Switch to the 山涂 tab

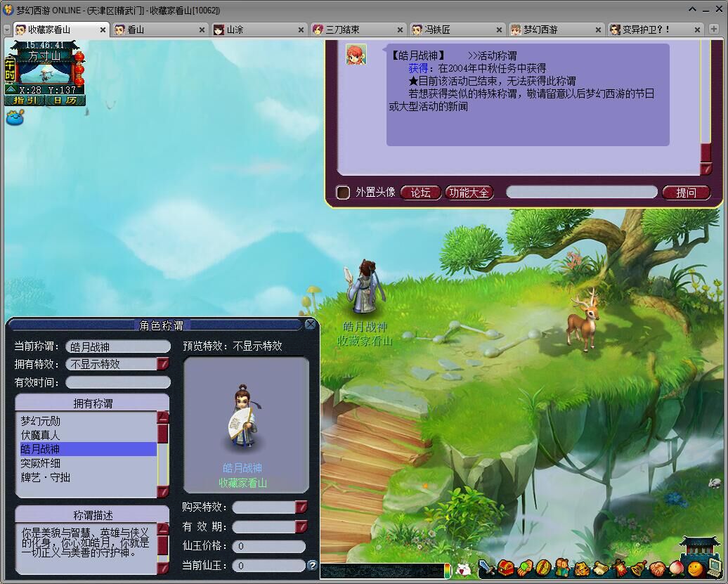point(259,30)
